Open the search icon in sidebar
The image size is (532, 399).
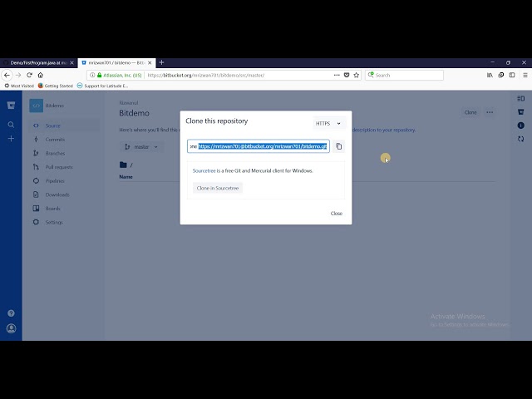coord(11,125)
